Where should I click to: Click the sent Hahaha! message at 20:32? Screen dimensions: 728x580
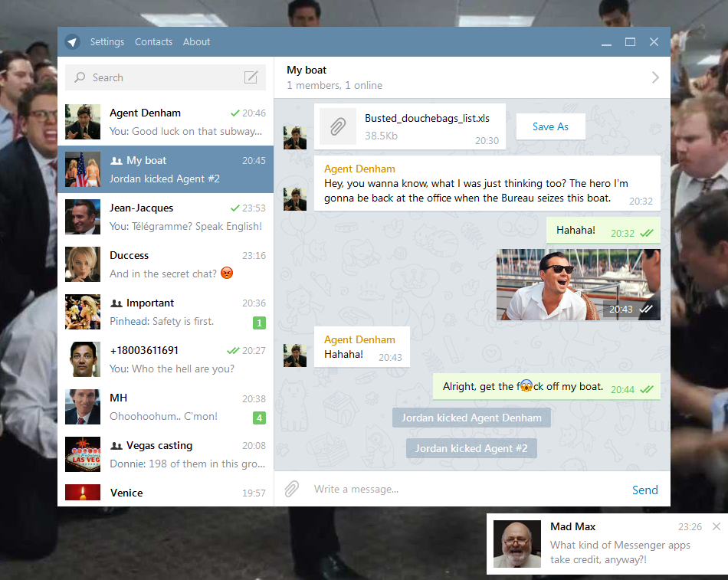click(603, 231)
